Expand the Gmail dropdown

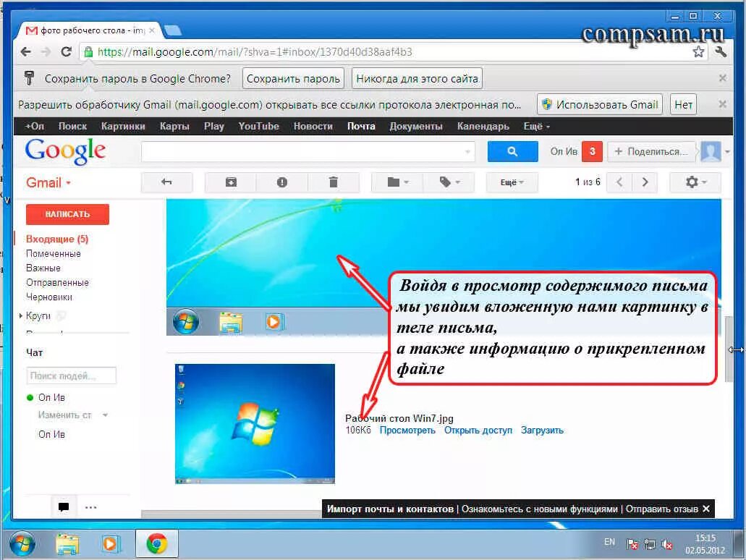(48, 183)
